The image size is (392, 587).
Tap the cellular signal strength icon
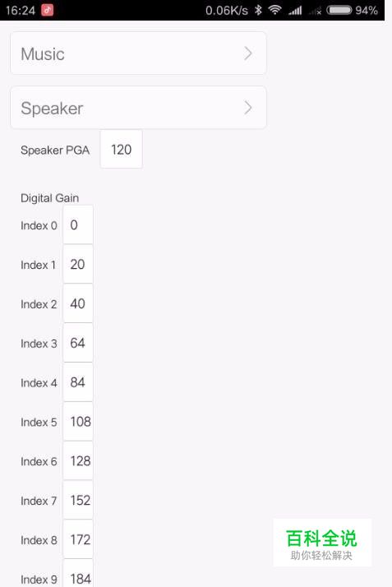(x=295, y=11)
